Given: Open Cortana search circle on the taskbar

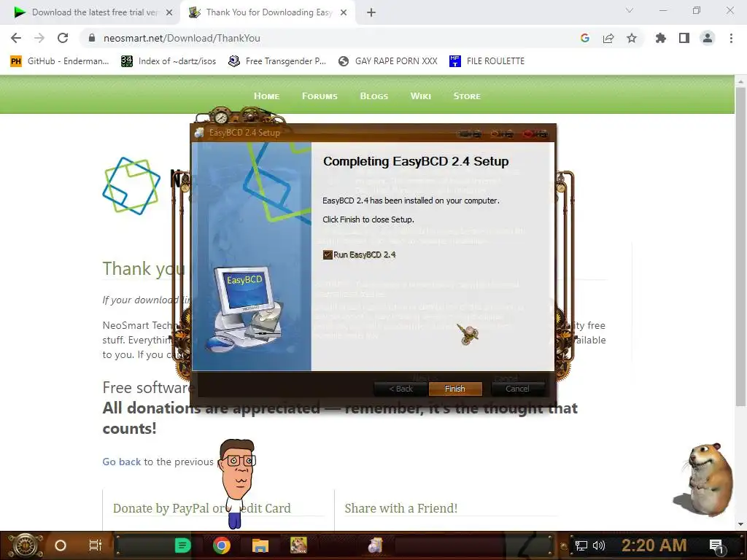Looking at the screenshot, I should point(61,545).
